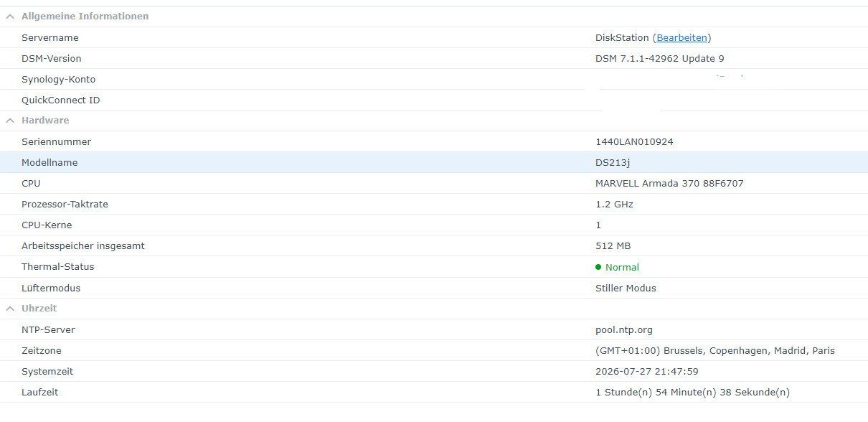
Task: Select the Modellname label
Action: pos(49,163)
